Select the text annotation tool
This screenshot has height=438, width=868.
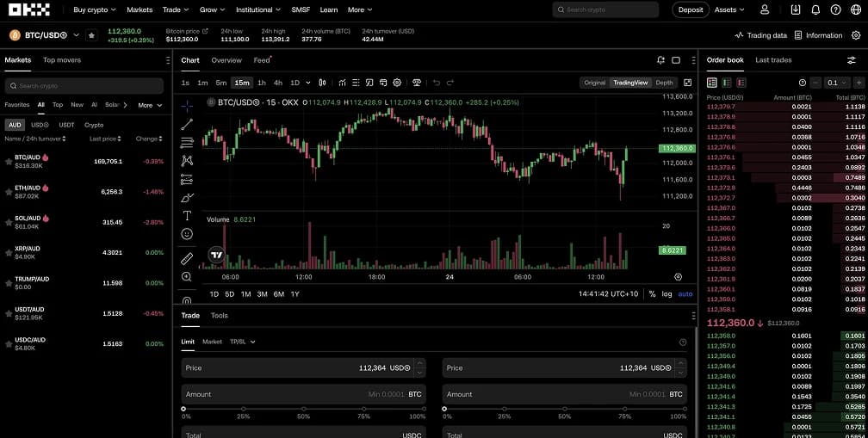point(187,216)
